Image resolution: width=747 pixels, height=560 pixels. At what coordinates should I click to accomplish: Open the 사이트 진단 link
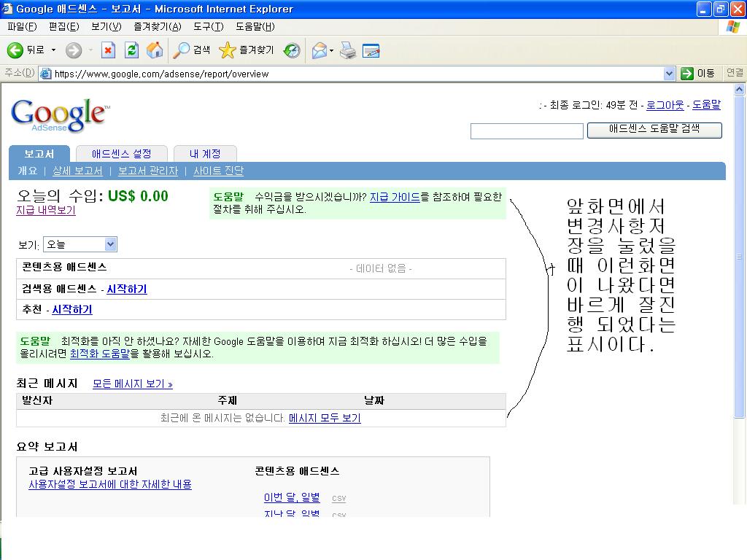point(218,171)
